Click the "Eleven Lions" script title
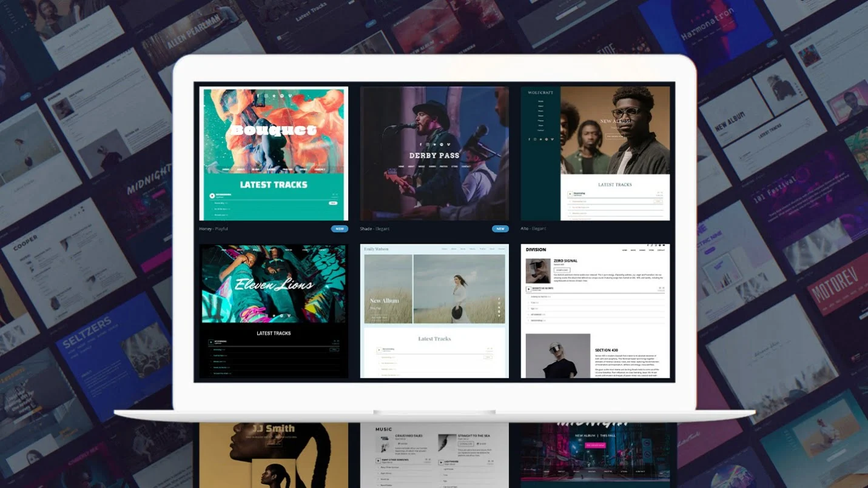868x488 pixels. (275, 284)
